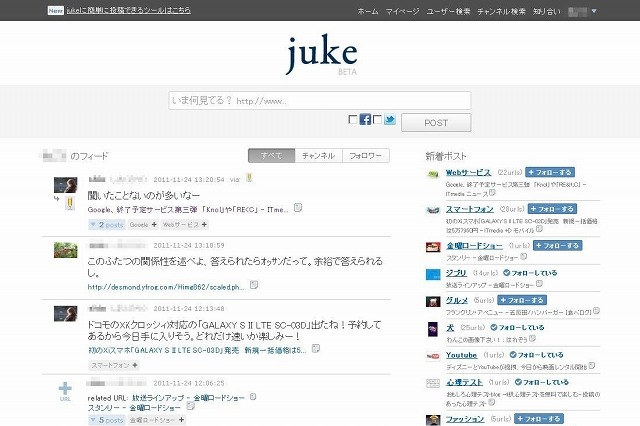
Task: Click the repost source icon under the first avatar
Action: point(70,203)
